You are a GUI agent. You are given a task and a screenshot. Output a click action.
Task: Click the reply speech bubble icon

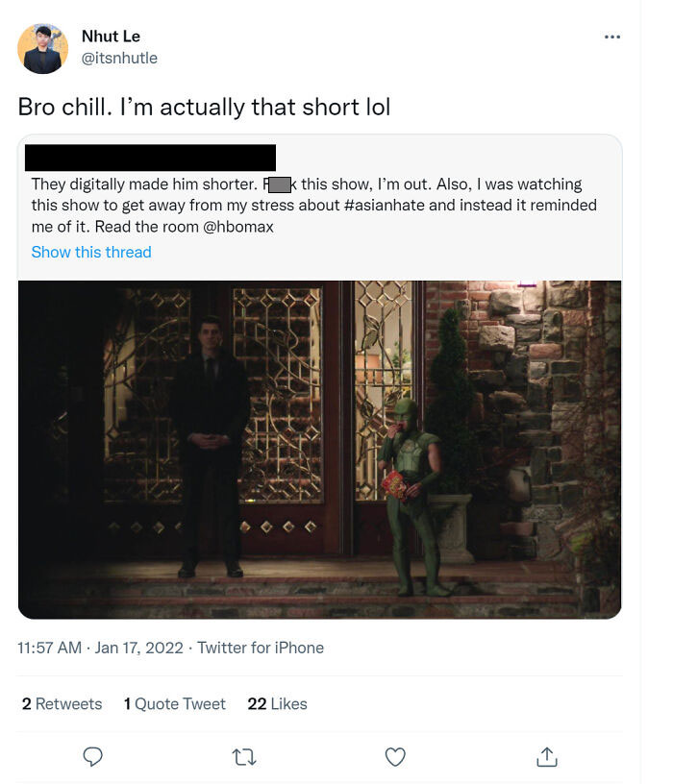point(92,757)
